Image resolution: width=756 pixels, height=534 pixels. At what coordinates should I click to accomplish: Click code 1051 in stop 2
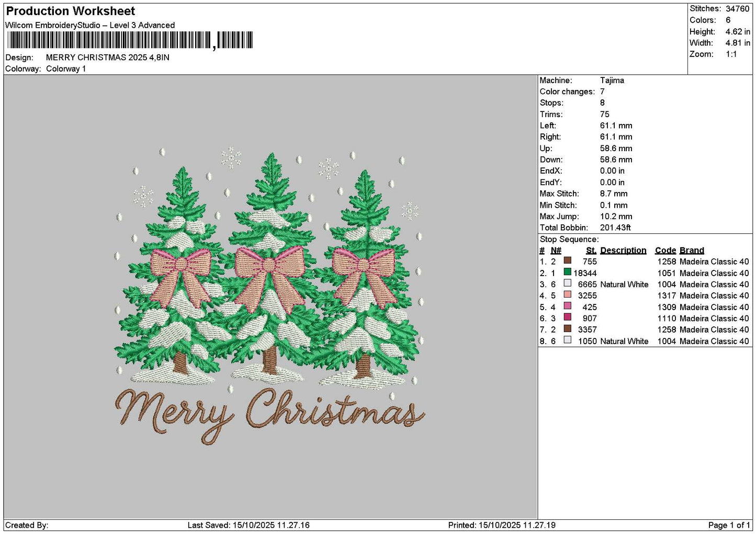click(x=667, y=273)
